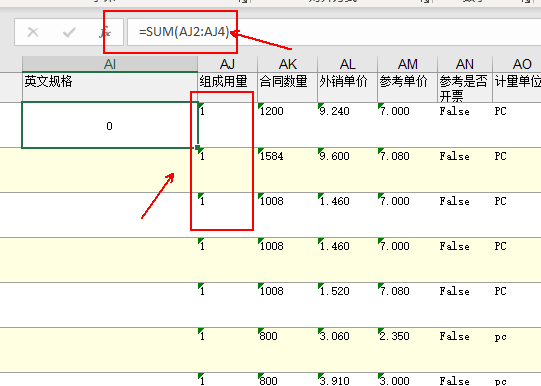Click the 外销单价 header cell
This screenshot has width=541, height=386.
tap(347, 87)
